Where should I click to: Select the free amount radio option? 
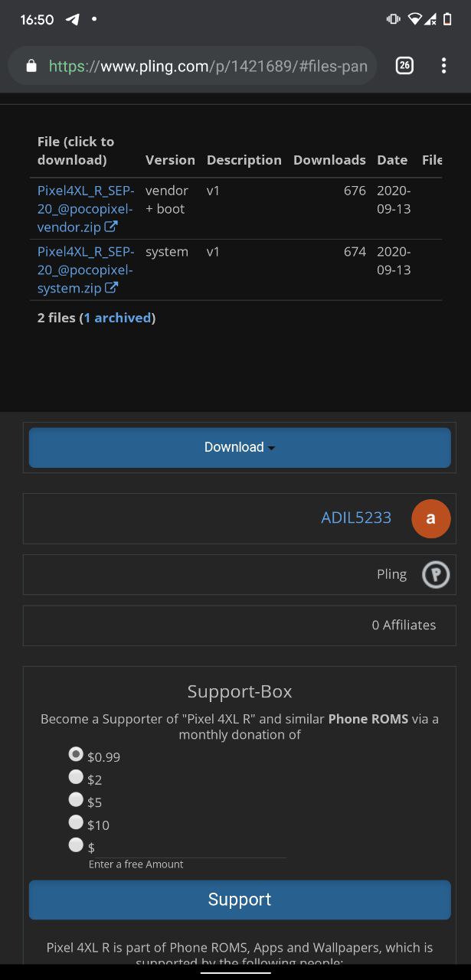(x=76, y=844)
